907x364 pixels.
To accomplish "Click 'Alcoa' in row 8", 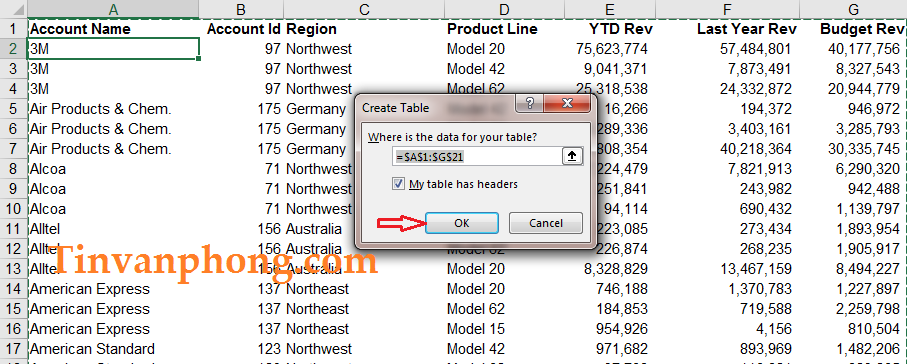I will [x=47, y=169].
